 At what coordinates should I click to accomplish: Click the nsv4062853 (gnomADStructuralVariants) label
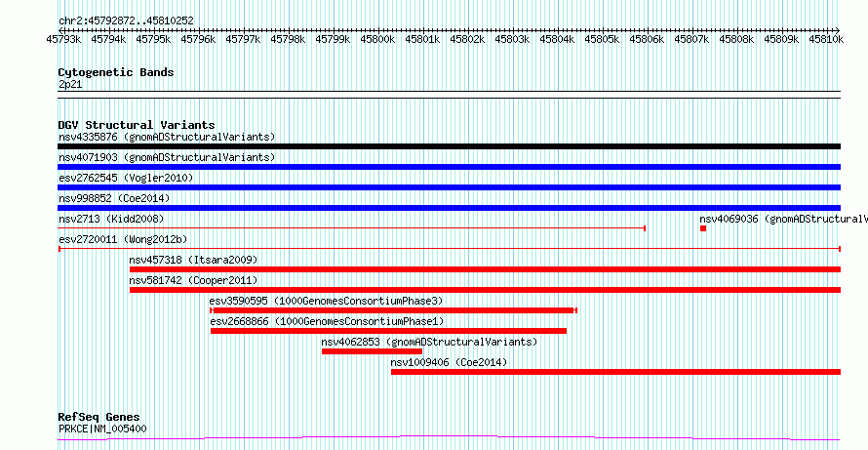[429, 342]
